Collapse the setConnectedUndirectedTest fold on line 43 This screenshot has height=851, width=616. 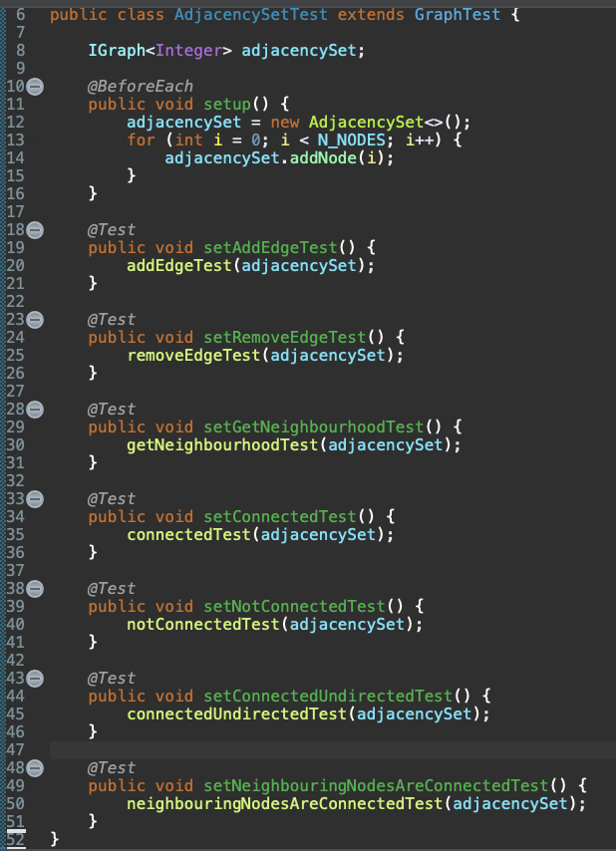[x=35, y=679]
